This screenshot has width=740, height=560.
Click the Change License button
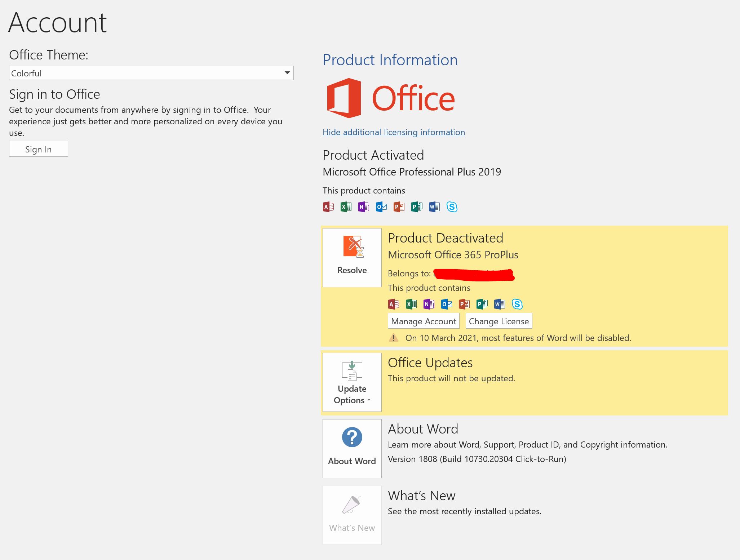point(500,321)
